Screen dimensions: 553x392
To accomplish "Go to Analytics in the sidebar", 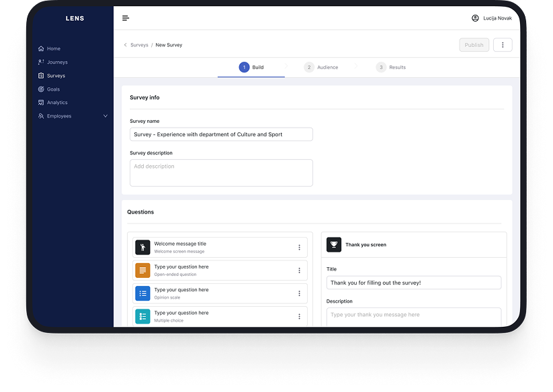I will [57, 103].
